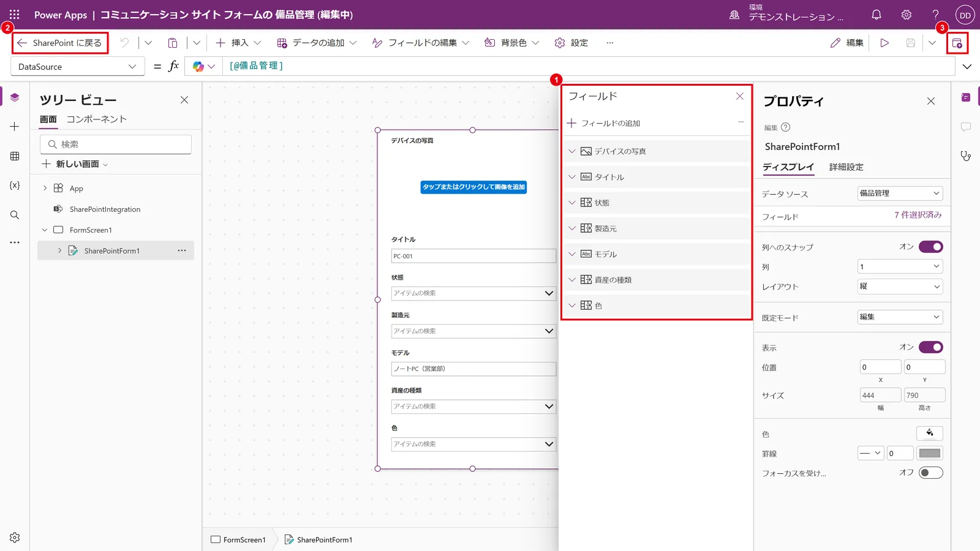Click the save disk icon
Screen dimensions: 980x551
coord(911,43)
